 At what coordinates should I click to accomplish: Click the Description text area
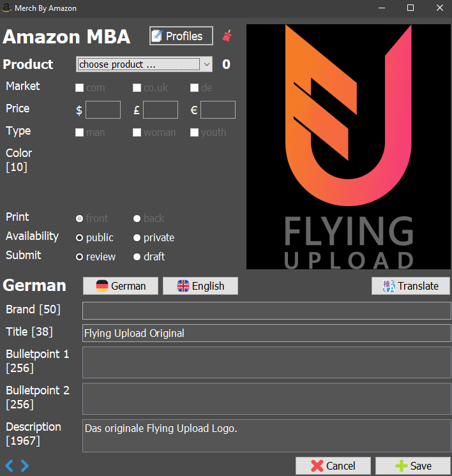(x=266, y=436)
